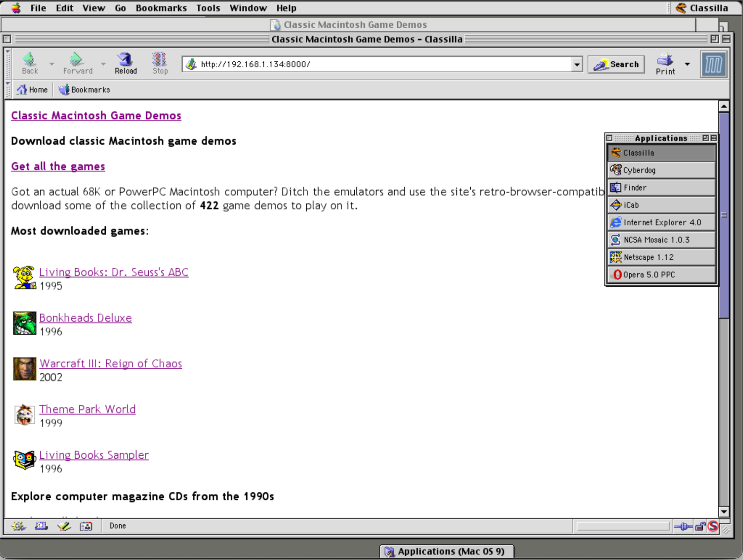This screenshot has width=743, height=560.
Task: Expand the URL history dropdown arrow
Action: point(577,65)
